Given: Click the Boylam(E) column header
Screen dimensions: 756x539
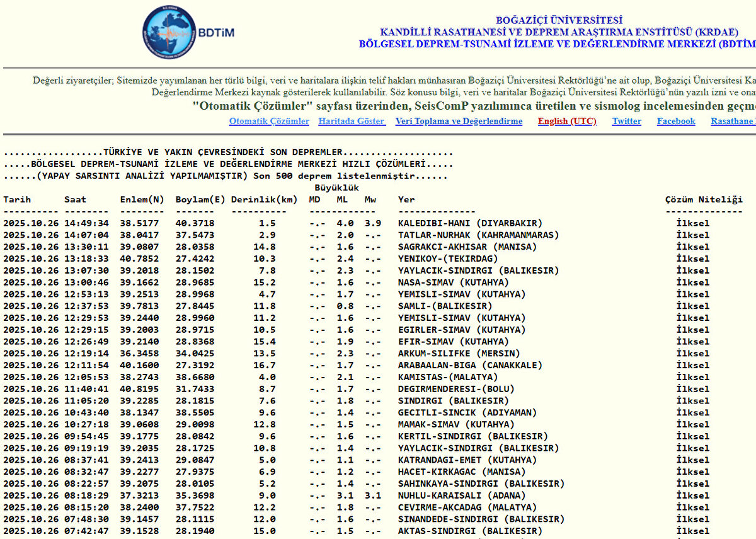Looking at the screenshot, I should point(200,200).
